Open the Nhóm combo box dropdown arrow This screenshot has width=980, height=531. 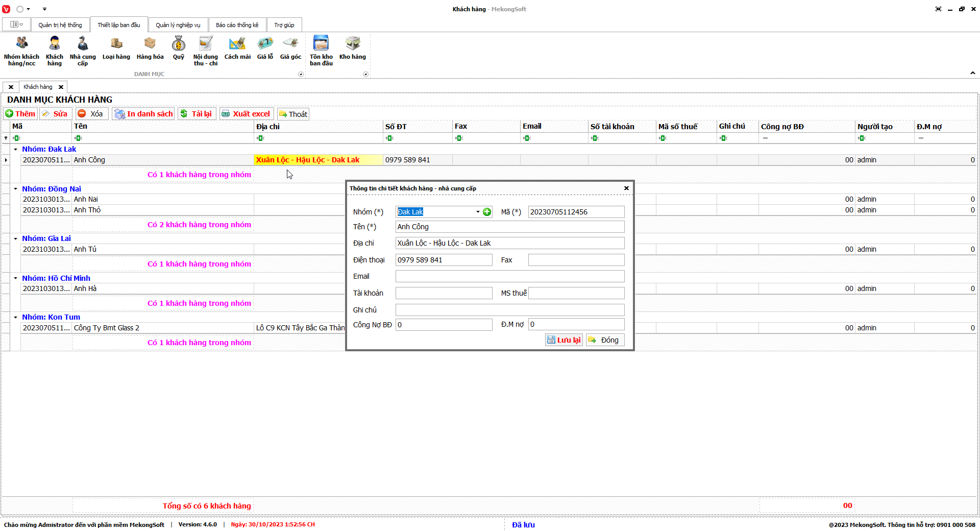point(478,212)
